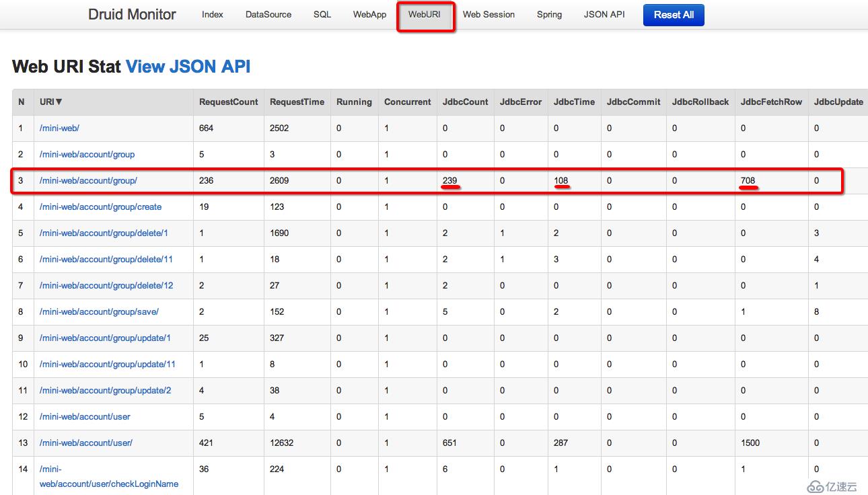
Task: Open the Web Session tab
Action: 489,14
